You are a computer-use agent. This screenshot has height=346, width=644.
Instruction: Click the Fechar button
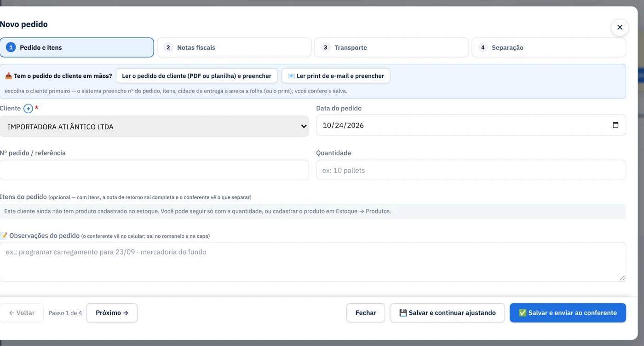tap(366, 313)
